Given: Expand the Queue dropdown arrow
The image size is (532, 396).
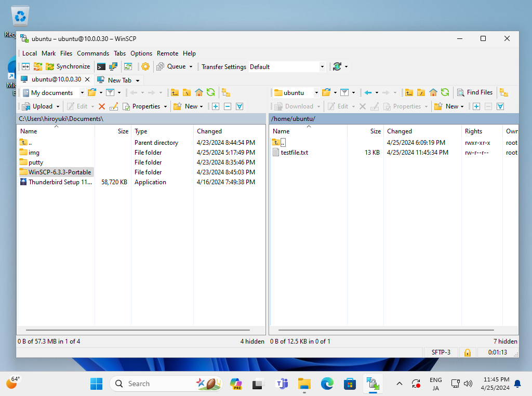Looking at the screenshot, I should [191, 67].
